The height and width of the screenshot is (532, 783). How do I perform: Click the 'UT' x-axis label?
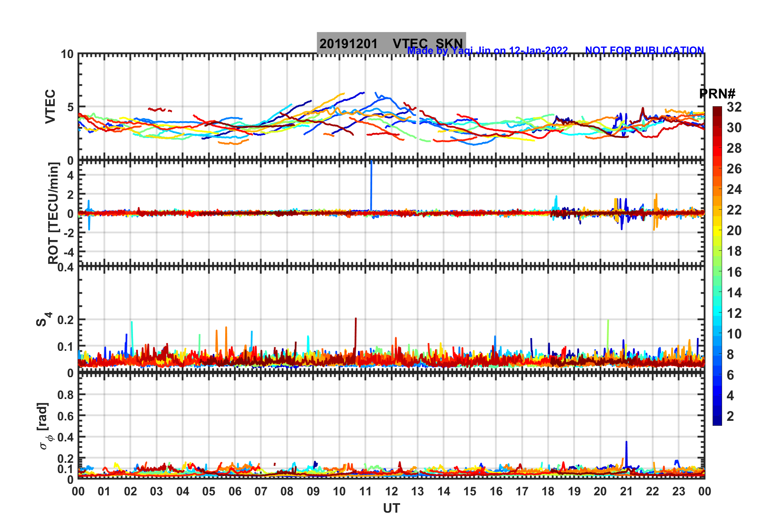[391, 509]
